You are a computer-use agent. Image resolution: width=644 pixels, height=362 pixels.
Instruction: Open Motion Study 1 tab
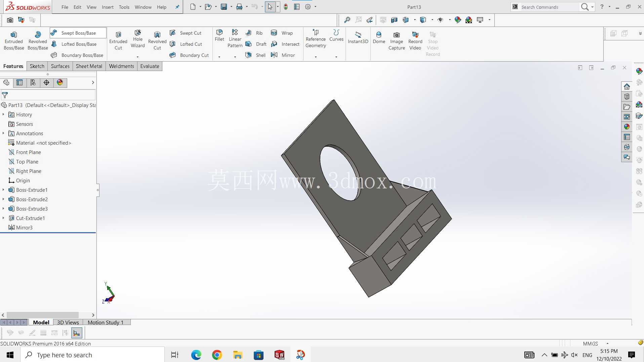click(106, 322)
